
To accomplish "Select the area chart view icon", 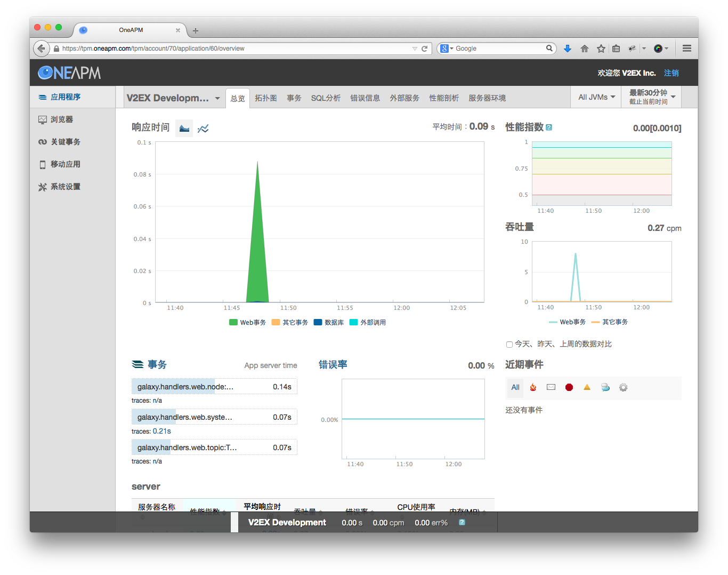I will (184, 129).
